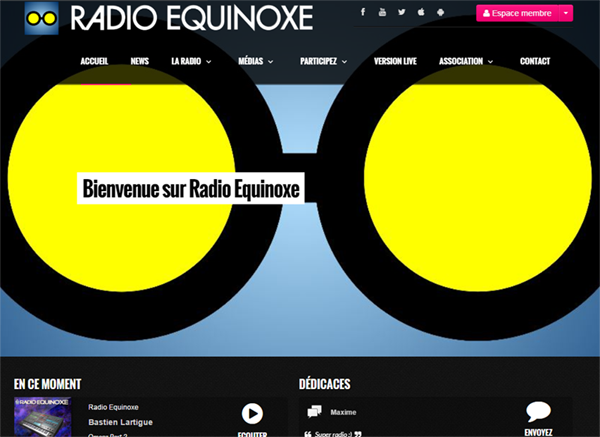Go to the Accueil menu item

tap(94, 61)
